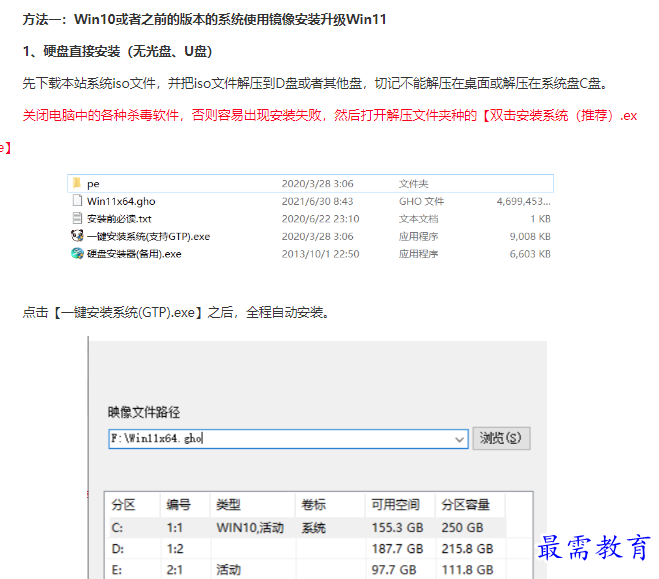The height and width of the screenshot is (579, 659).
Task: Click the 可用空间 column header
Action: pos(395,504)
